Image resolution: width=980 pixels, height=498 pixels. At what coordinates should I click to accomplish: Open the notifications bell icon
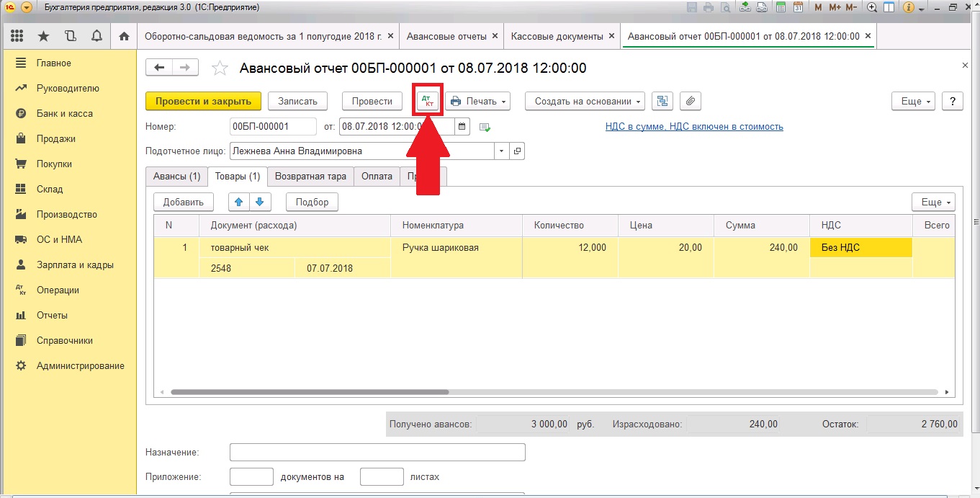(96, 36)
